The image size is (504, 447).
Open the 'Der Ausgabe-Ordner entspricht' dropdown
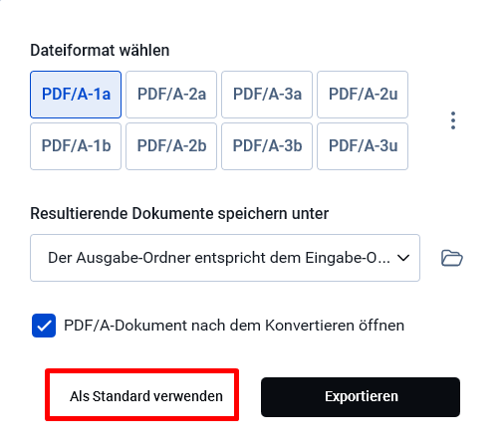225,258
